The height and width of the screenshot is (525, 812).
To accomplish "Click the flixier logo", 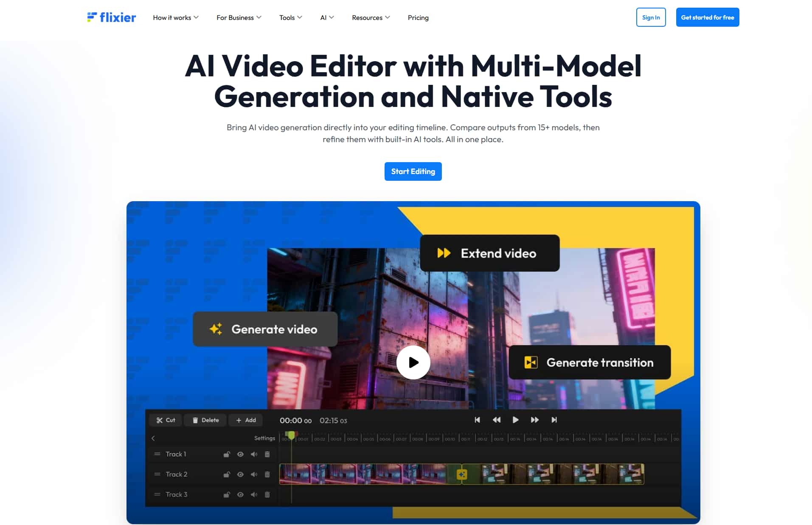I will point(112,17).
